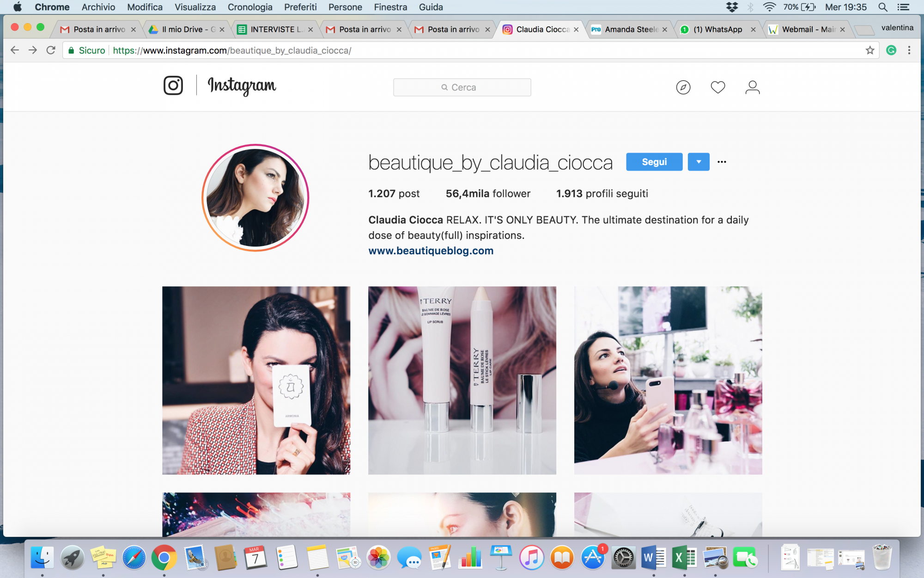This screenshot has height=578, width=924.
Task: Open the post with woman holding phone
Action: (x=668, y=381)
